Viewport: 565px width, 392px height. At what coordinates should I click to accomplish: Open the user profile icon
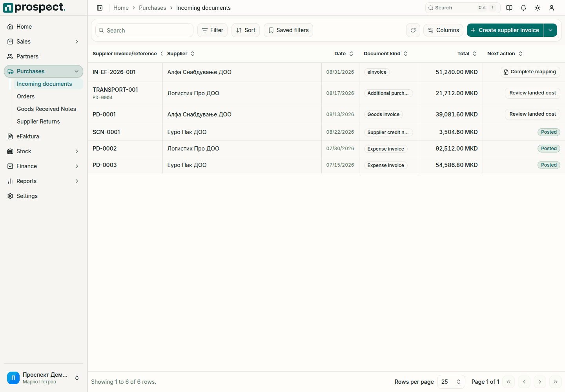pyautogui.click(x=552, y=8)
